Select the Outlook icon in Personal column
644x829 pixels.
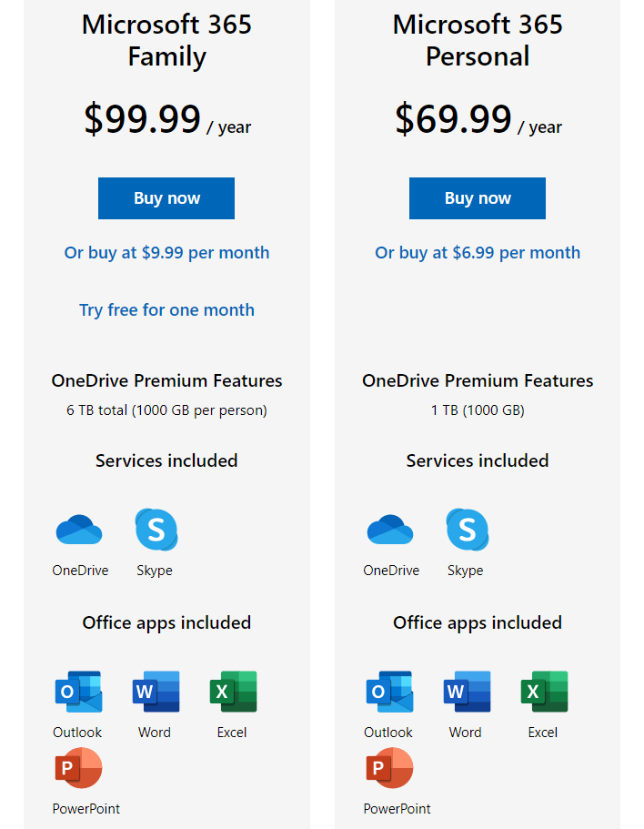(389, 692)
